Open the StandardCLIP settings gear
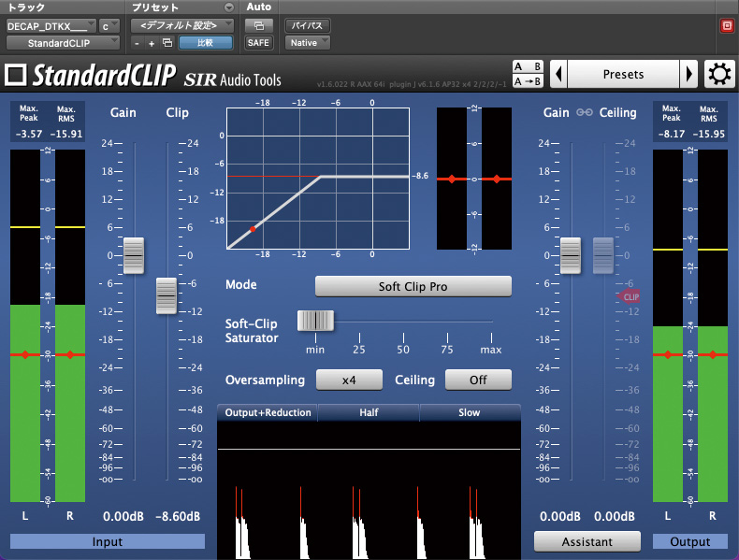The image size is (739, 560). [718, 74]
